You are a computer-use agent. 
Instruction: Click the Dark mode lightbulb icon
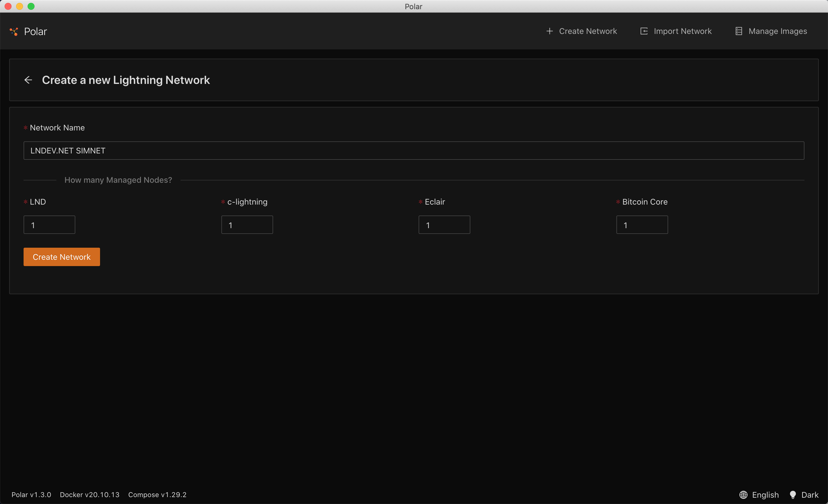(793, 495)
